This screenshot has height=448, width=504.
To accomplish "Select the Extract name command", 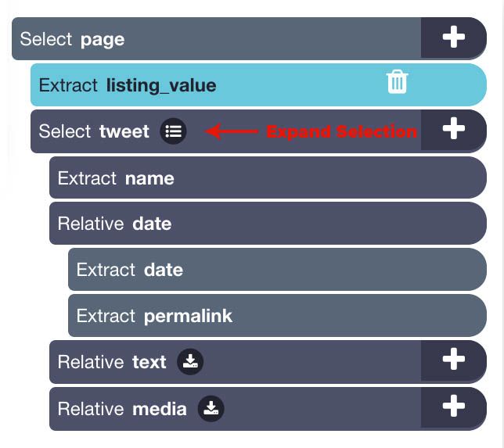I will click(268, 177).
